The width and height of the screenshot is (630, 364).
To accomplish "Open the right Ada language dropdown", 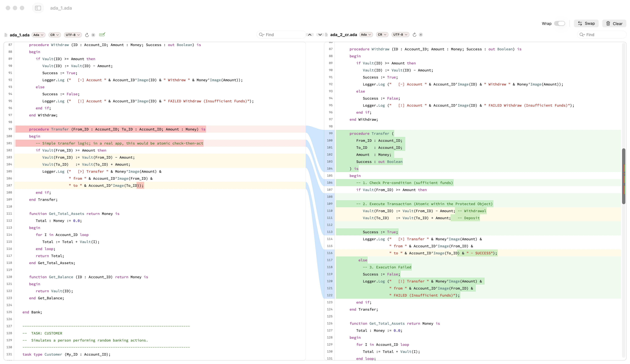I will 366,35.
